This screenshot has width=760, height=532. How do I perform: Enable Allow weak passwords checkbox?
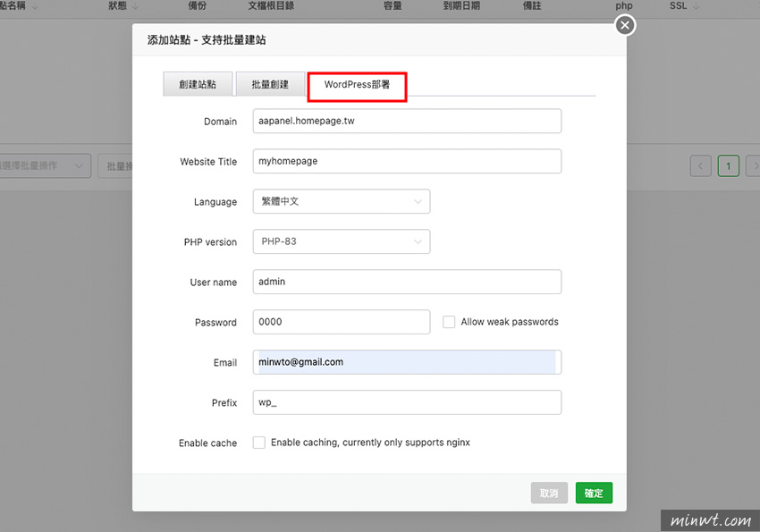[x=449, y=322]
